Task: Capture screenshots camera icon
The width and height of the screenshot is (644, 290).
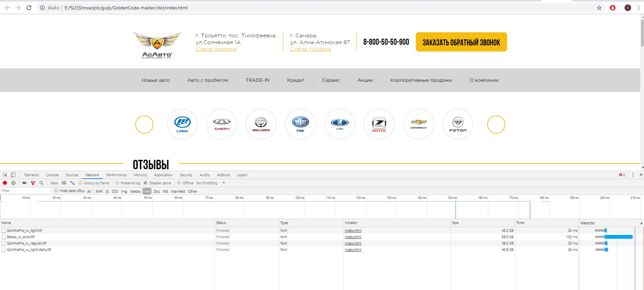Action: point(25,183)
